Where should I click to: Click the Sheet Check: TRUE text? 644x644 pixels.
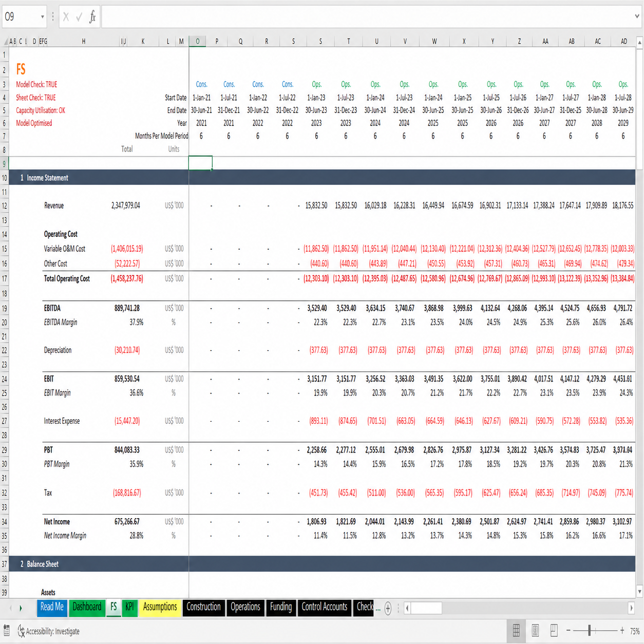point(35,98)
